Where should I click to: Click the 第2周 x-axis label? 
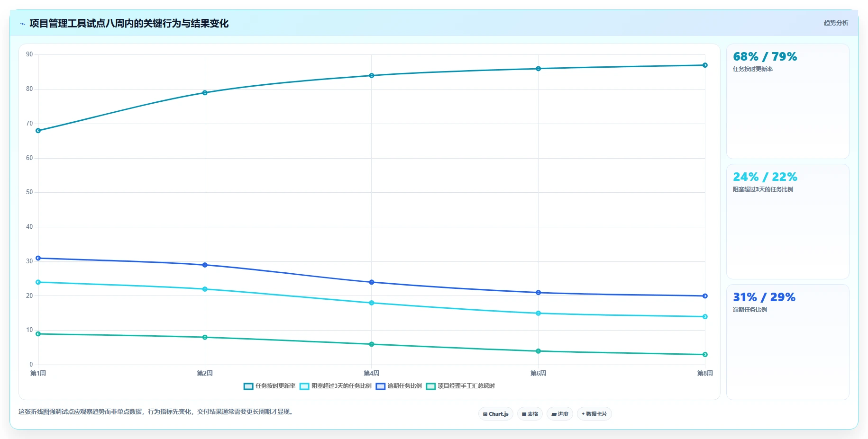click(205, 373)
